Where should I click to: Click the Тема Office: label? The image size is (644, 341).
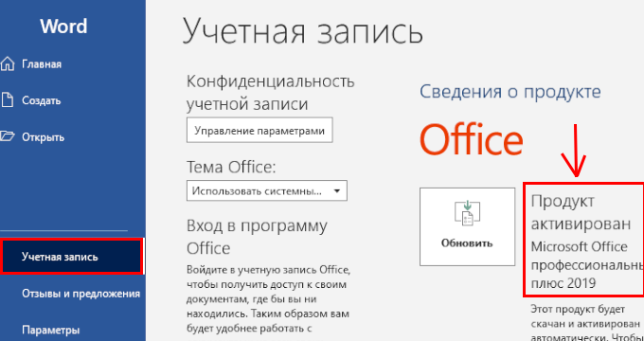[x=231, y=167]
